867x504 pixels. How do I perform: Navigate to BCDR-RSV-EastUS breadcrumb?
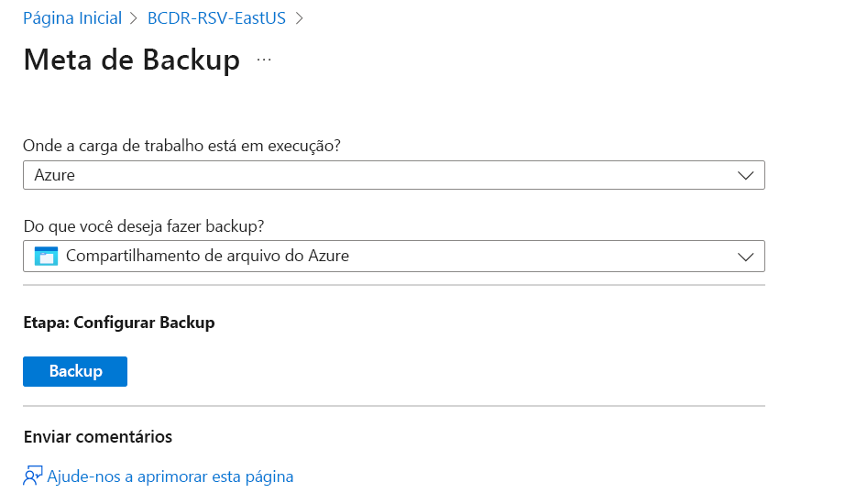point(216,18)
